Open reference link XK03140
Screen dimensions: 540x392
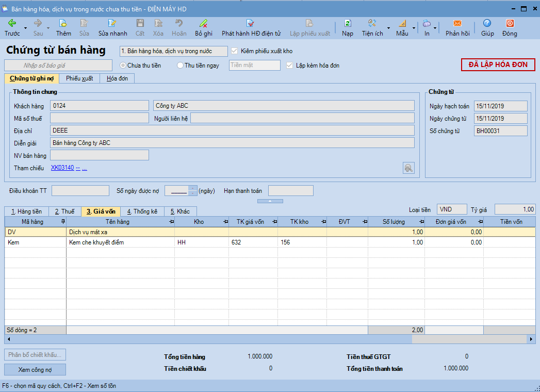pyautogui.click(x=62, y=168)
